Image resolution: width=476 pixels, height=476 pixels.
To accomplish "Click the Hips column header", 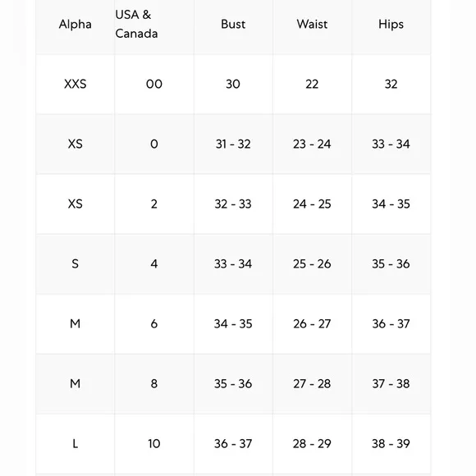I will coord(391,25).
